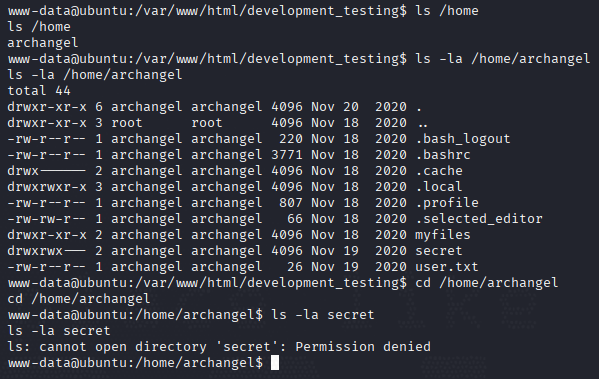Select the .bashrc filename
Image resolution: width=599 pixels, height=379 pixels.
point(443,154)
